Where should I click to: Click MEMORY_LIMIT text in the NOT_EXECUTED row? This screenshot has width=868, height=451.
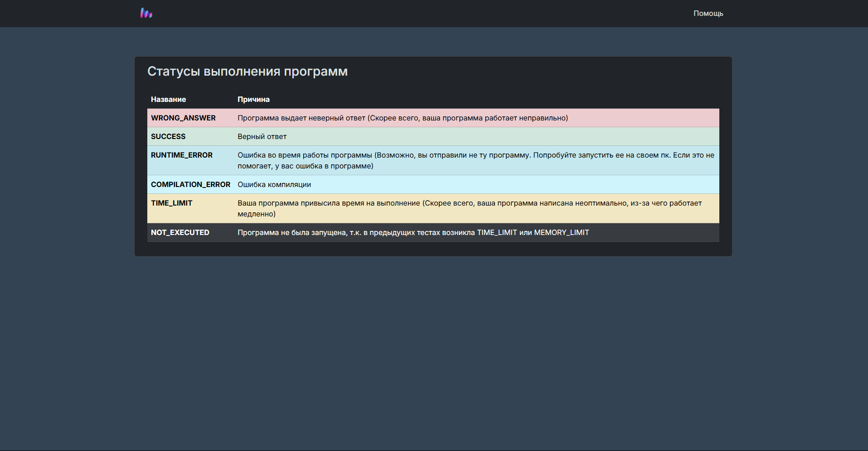pos(561,233)
